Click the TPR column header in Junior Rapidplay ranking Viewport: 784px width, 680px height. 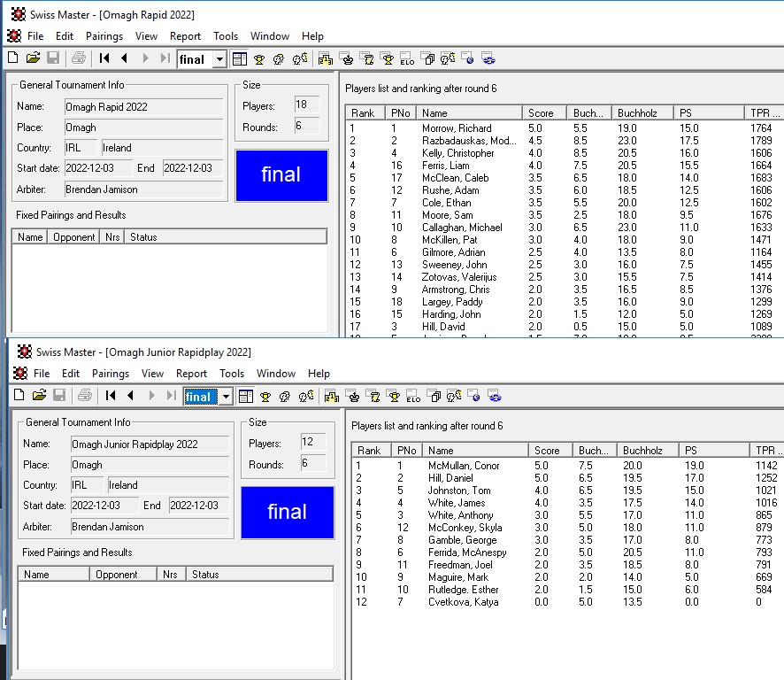tap(765, 450)
